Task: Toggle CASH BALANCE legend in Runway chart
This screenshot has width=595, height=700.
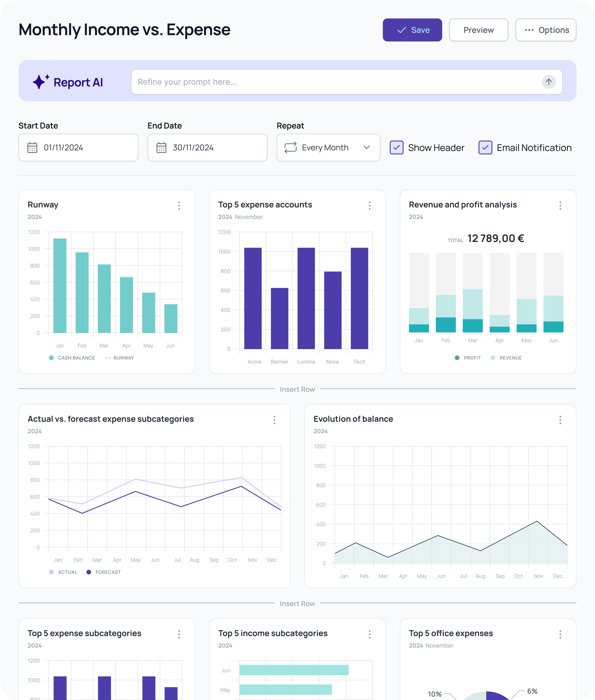Action: pos(72,358)
